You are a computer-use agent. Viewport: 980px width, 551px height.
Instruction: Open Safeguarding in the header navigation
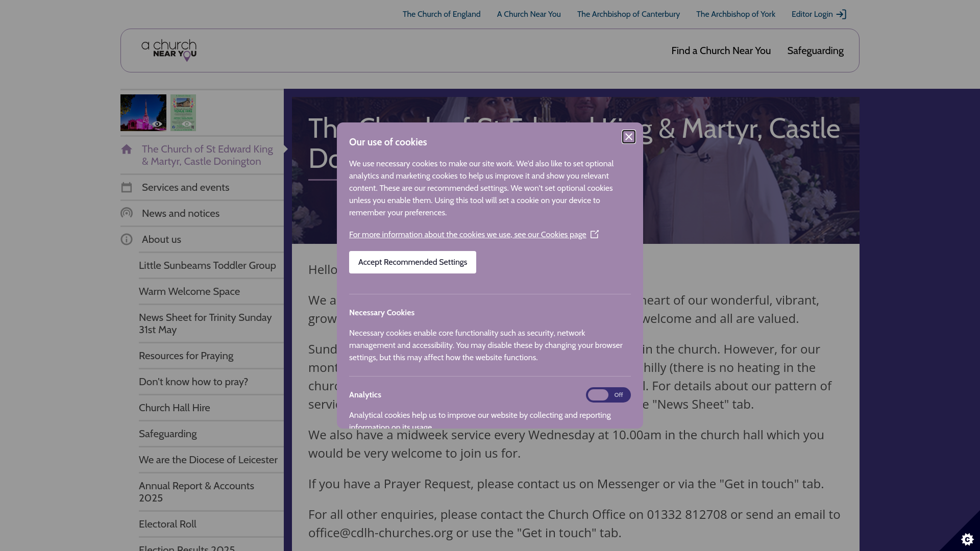click(x=815, y=51)
